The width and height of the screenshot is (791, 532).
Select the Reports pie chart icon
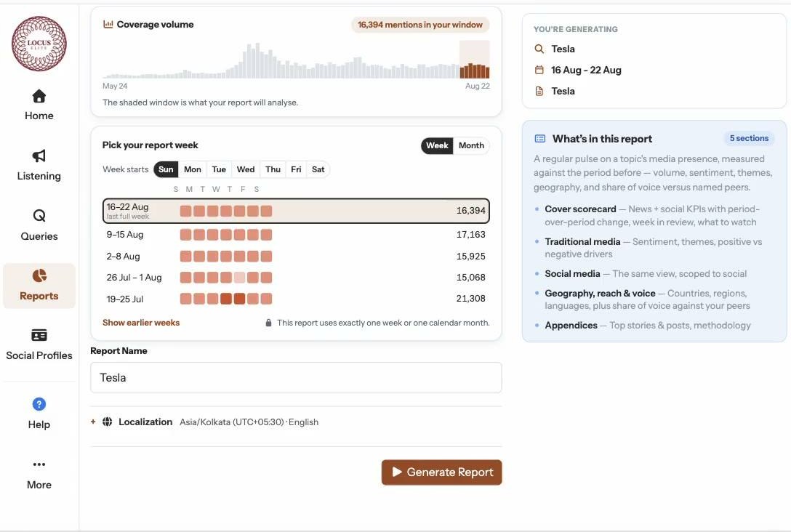tap(39, 275)
